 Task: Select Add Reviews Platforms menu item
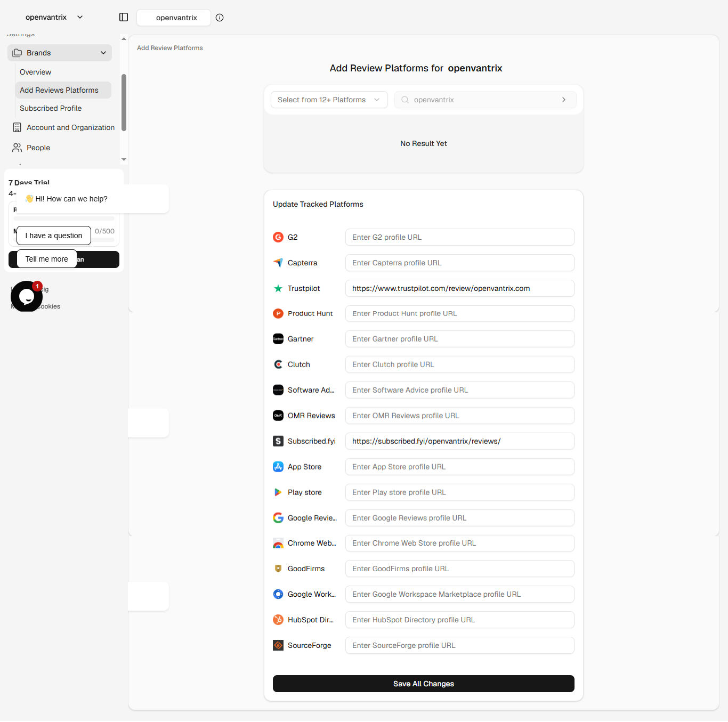coord(63,90)
